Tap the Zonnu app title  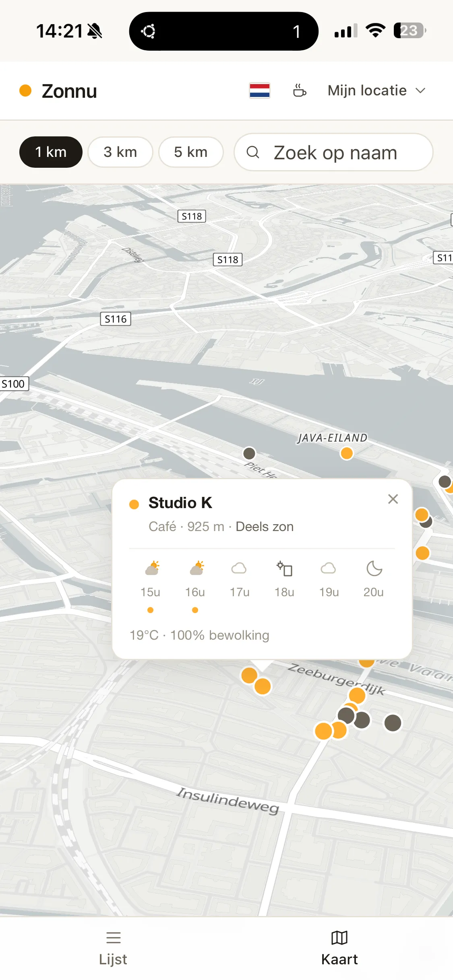69,91
